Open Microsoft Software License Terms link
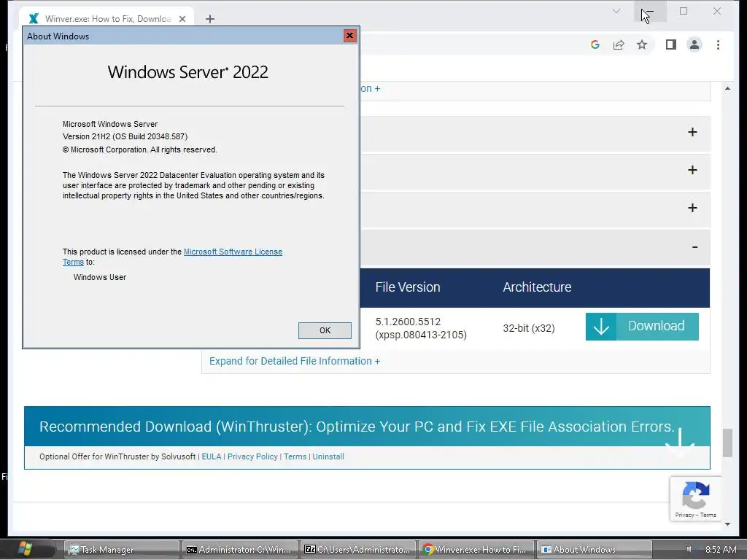Screen dimensions: 747x560 [x=233, y=252]
